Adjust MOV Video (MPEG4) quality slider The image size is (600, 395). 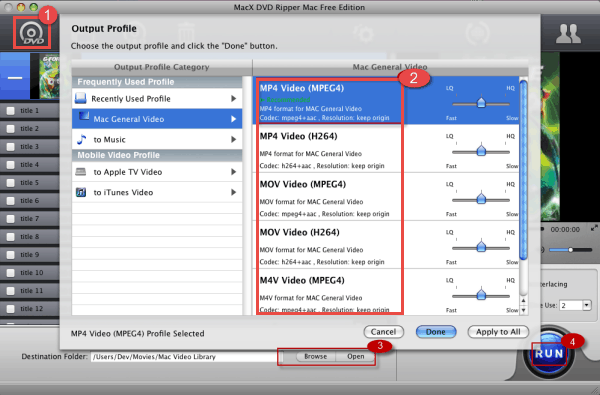point(481,199)
